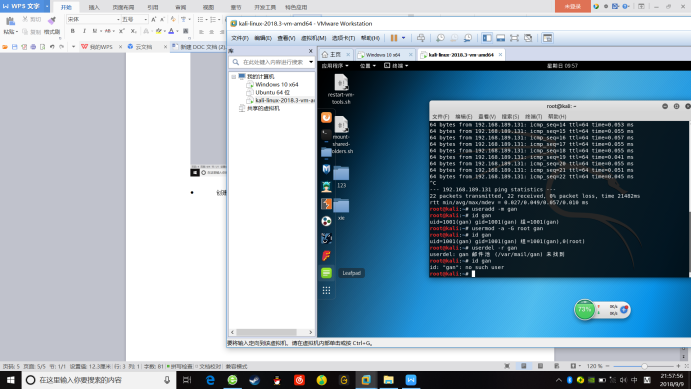The height and width of the screenshot is (389, 692).
Task: Apply superscript formatting in WPS
Action: coord(122,31)
